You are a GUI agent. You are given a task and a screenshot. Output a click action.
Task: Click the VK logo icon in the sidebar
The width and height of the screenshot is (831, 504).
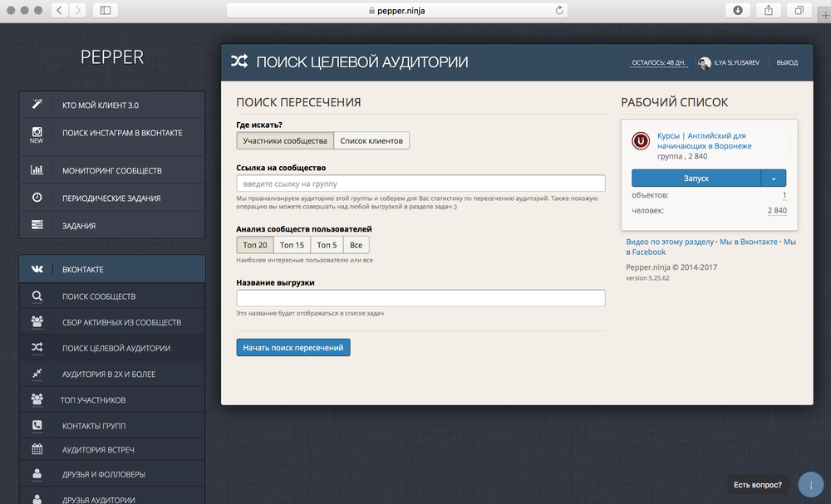tap(37, 269)
